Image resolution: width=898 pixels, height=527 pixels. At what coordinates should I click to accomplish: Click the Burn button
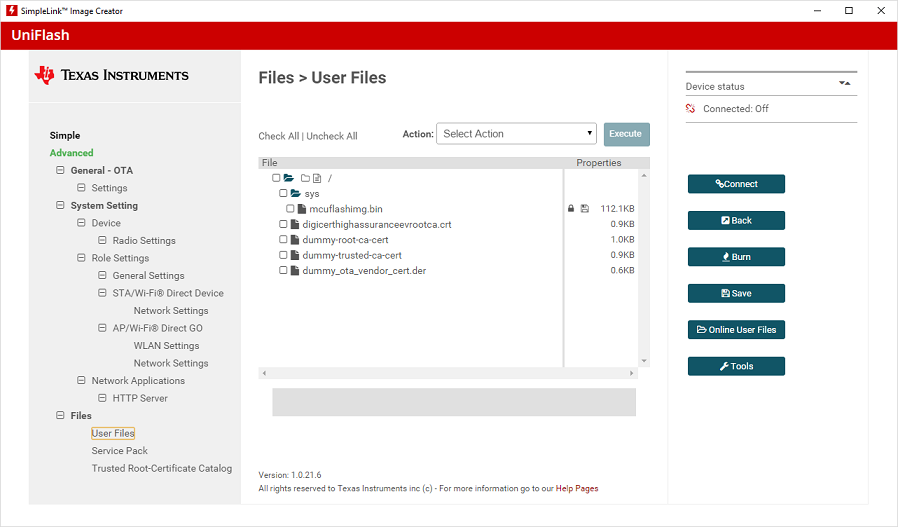736,257
